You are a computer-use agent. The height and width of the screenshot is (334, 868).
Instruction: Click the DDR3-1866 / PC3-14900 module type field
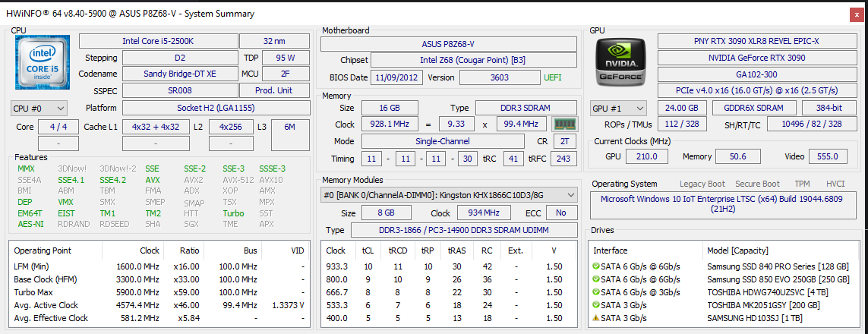[x=464, y=230]
